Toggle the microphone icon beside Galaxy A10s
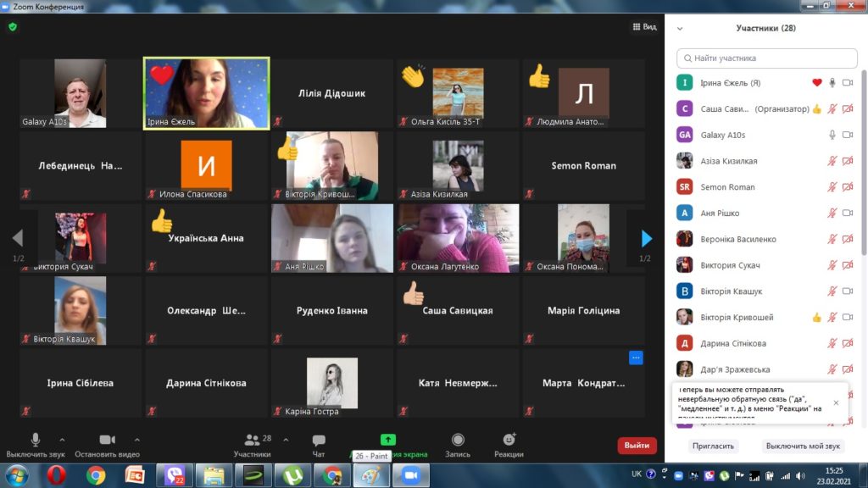This screenshot has width=868, height=488. click(832, 135)
